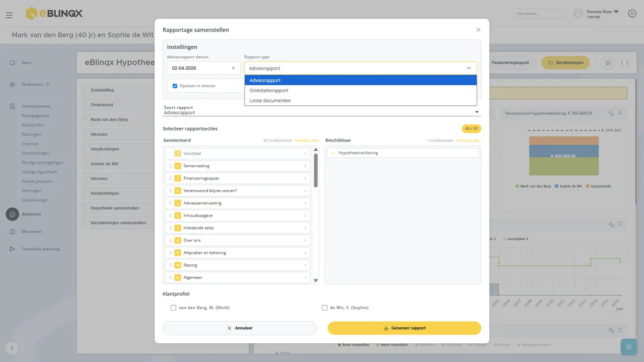Open the settings gear icon
Viewport: 644px width, 362px height.
point(632,13)
